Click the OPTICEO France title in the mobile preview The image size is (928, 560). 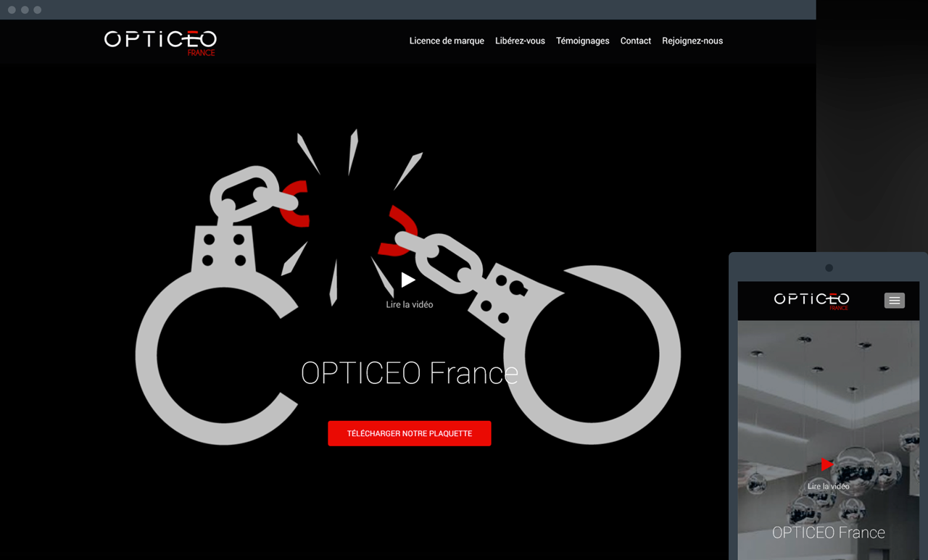828,532
